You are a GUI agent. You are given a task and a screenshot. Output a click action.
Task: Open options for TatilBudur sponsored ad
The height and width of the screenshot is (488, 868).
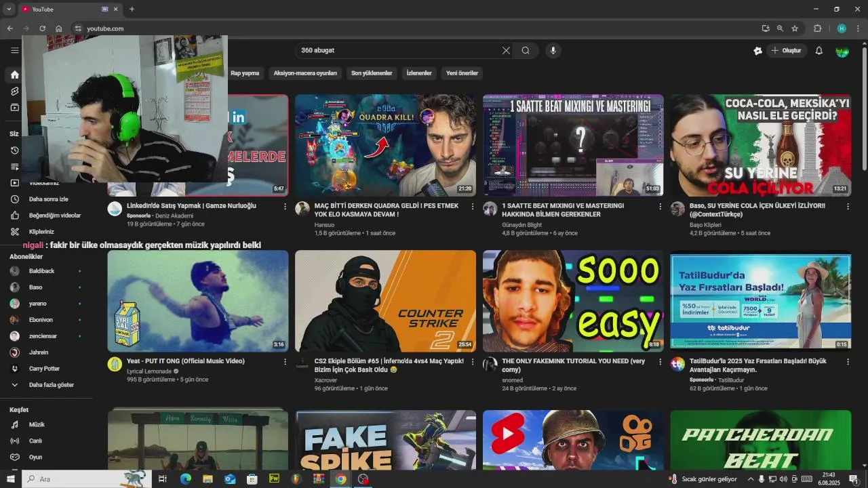848,362
